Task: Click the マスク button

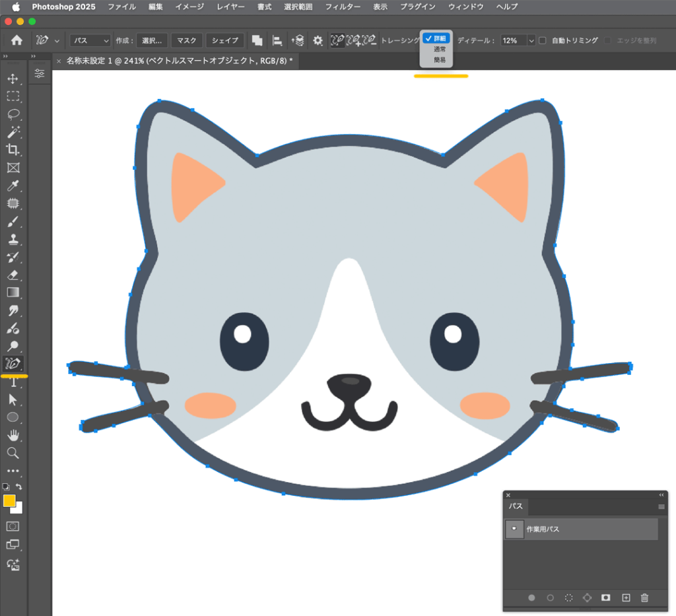Action: click(187, 41)
